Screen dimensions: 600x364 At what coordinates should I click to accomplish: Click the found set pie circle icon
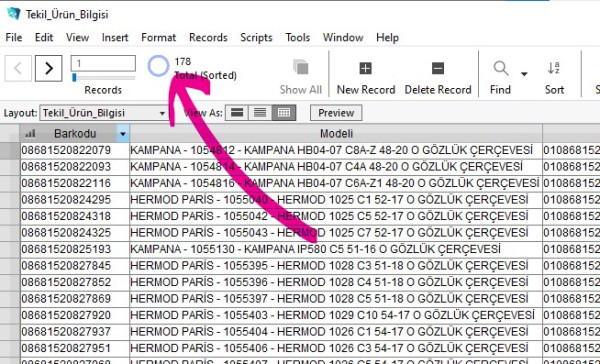(x=158, y=66)
